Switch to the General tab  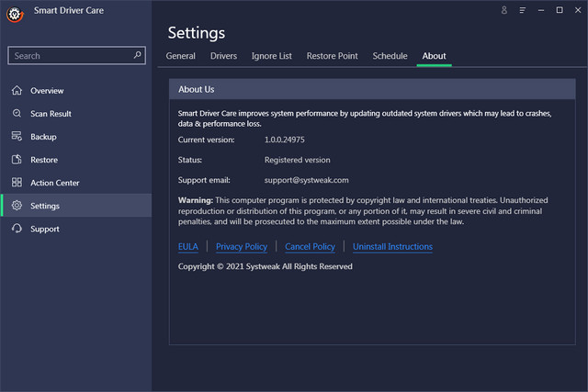coord(180,56)
